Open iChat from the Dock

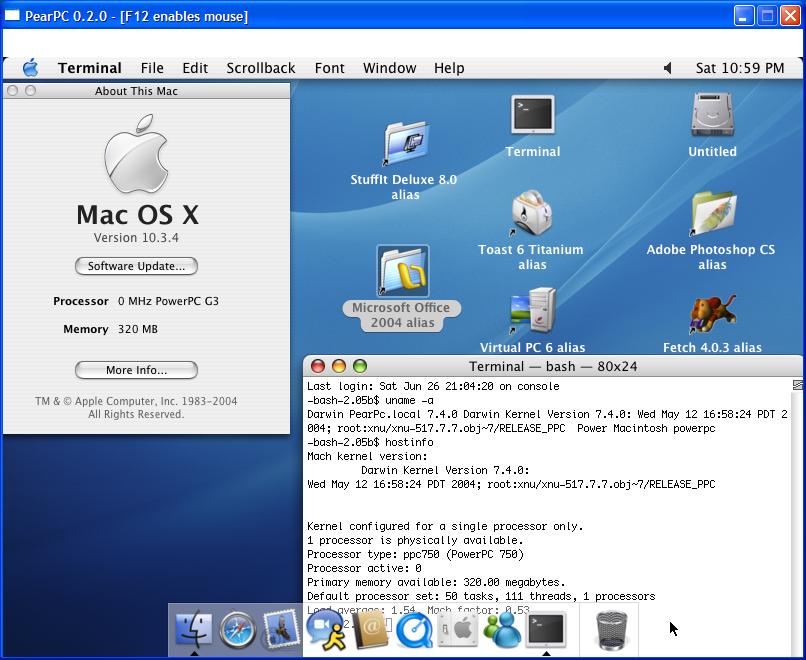coord(325,629)
